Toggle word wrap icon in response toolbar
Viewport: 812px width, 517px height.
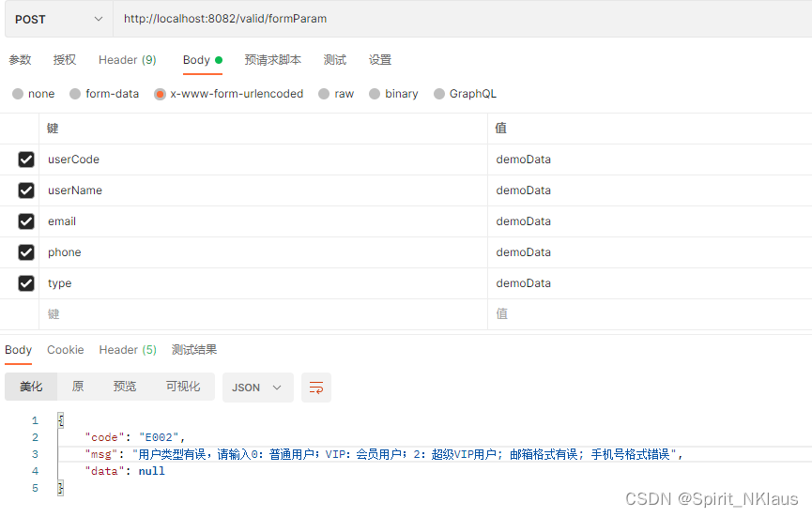[316, 388]
